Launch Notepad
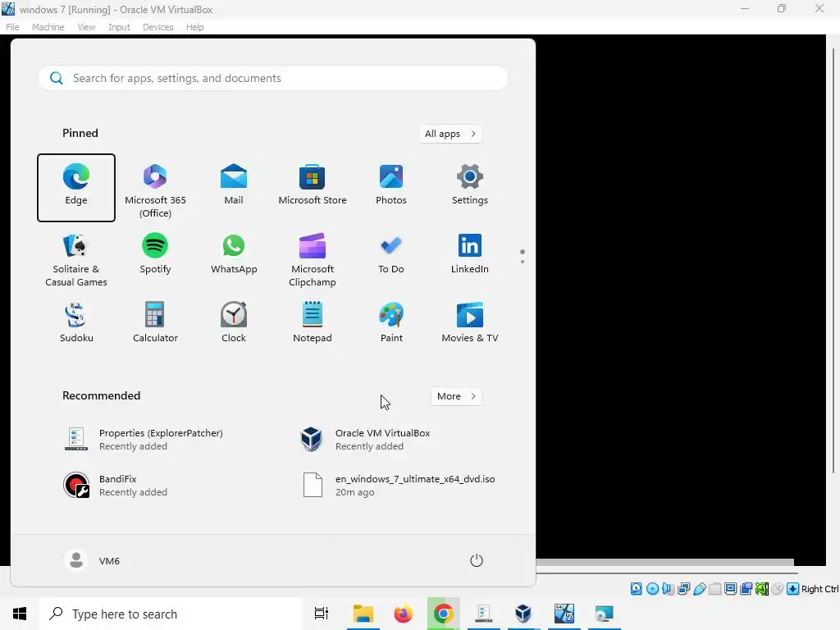The width and height of the screenshot is (840, 630). point(313,323)
